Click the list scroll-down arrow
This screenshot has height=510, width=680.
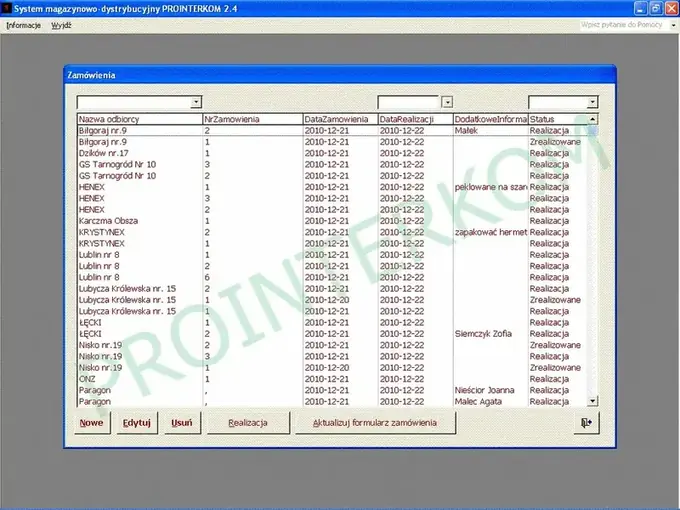tap(592, 401)
